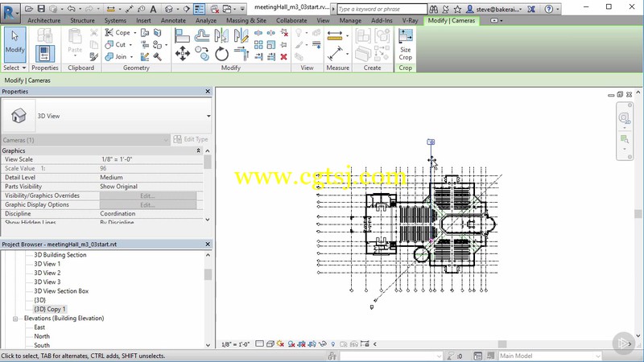The image size is (644, 362).
Task: Collapse the Graphics properties section
Action: tap(198, 150)
